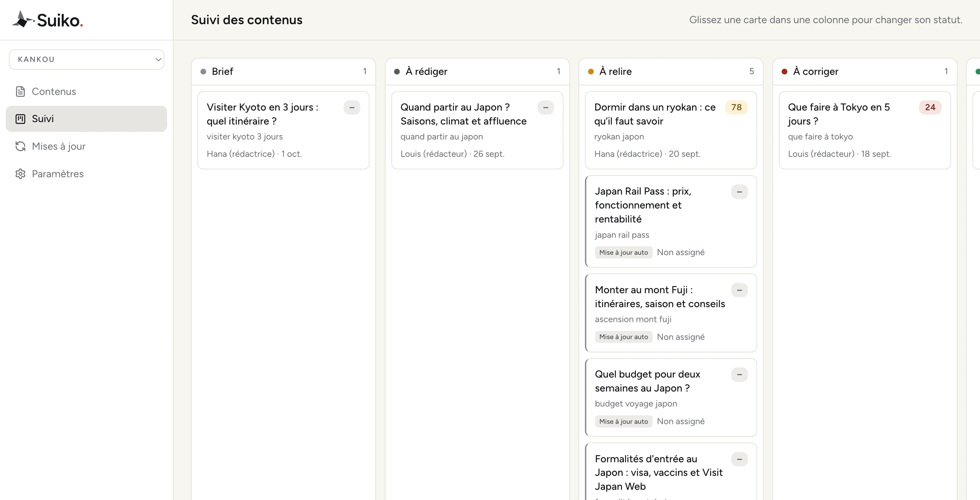Click Mise à jour auto tag on mont Fuji card
Viewport: 980px width, 500px height.
coord(623,337)
